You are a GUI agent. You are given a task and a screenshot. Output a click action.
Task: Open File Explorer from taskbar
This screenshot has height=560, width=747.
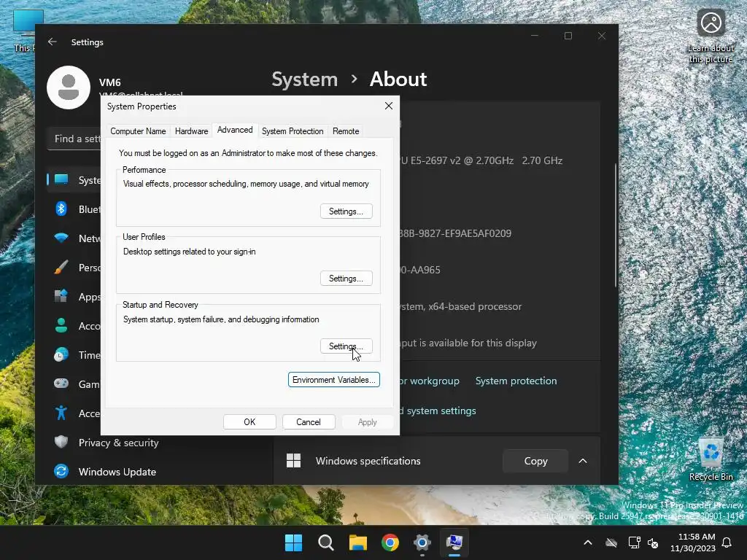pos(357,542)
